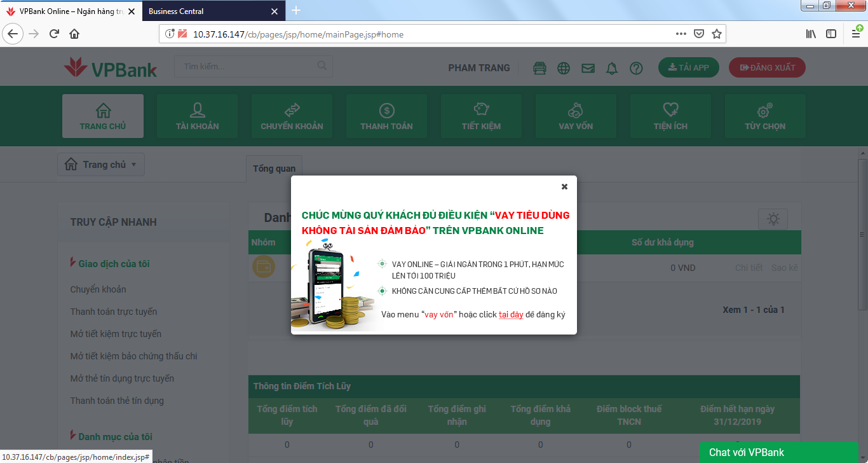This screenshot has width=868, height=463.
Task: Open the printer icon in header
Action: pos(539,68)
